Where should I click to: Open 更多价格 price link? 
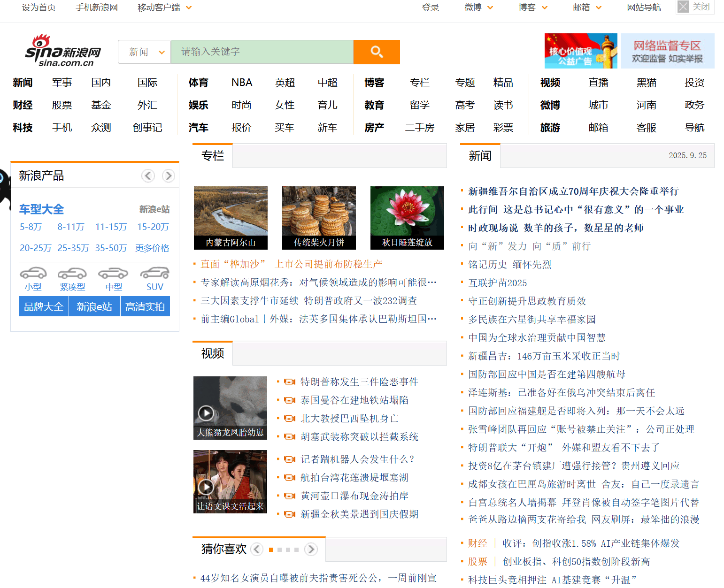[x=152, y=248]
